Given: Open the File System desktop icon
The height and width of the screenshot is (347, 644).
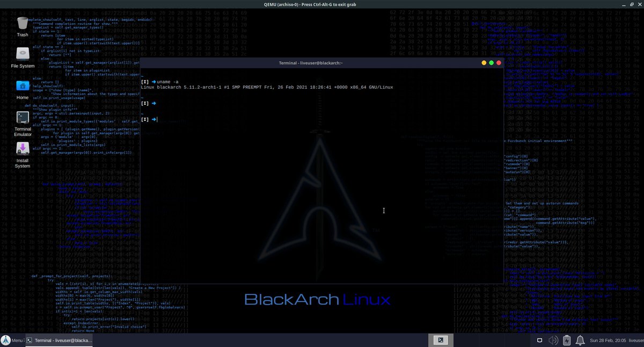Looking at the screenshot, I should (x=23, y=59).
